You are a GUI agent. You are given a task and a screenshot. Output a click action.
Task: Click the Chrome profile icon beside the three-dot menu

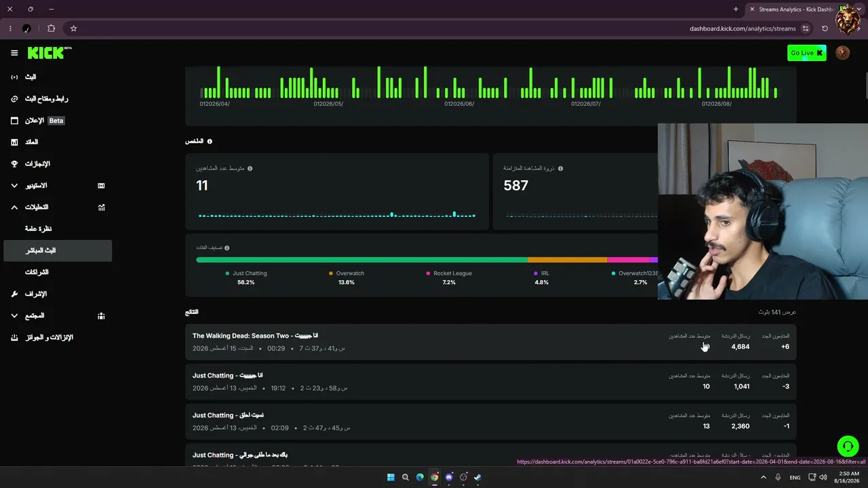pos(26,28)
